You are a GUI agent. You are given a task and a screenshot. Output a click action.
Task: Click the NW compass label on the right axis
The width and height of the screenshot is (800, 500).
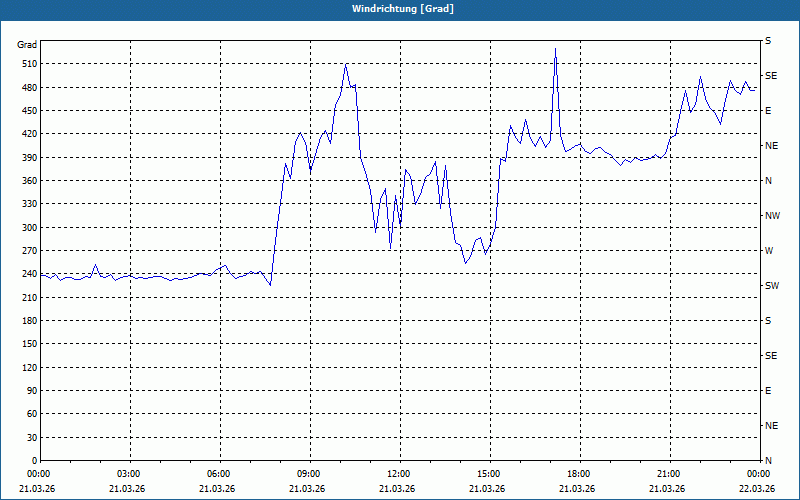[772, 216]
